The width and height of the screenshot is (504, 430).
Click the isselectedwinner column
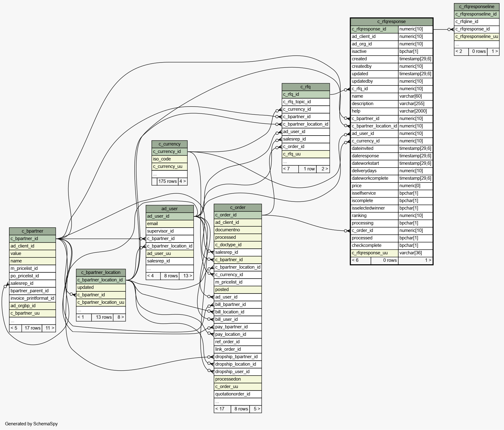(374, 208)
